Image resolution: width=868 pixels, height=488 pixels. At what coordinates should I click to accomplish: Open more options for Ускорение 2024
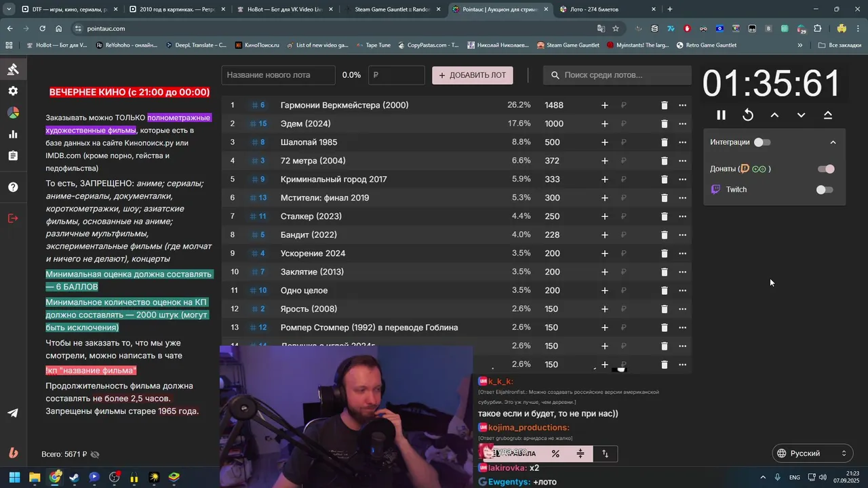click(682, 253)
